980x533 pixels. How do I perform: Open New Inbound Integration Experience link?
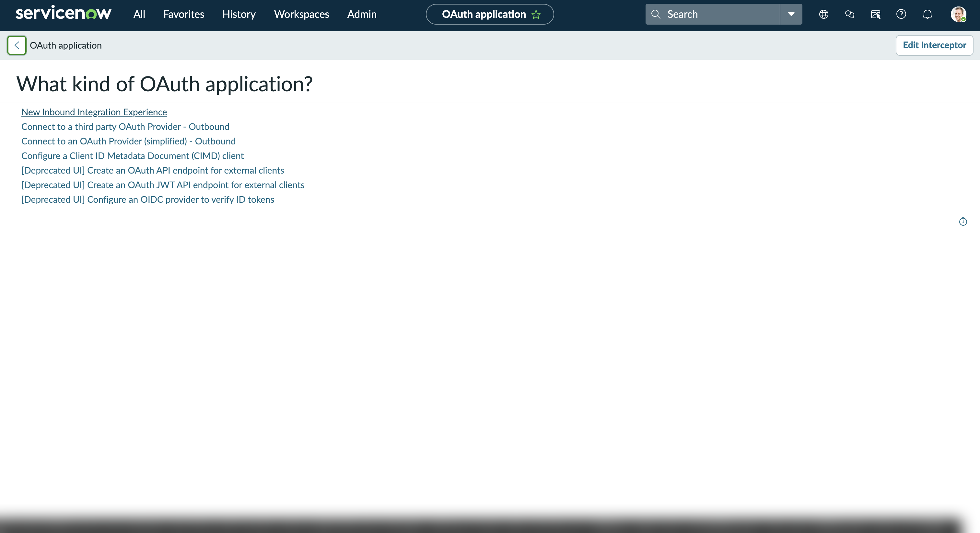(94, 112)
